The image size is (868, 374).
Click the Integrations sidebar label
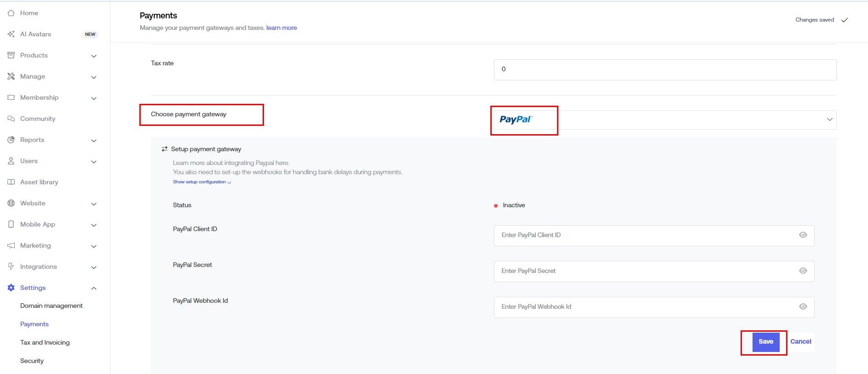[x=39, y=266]
